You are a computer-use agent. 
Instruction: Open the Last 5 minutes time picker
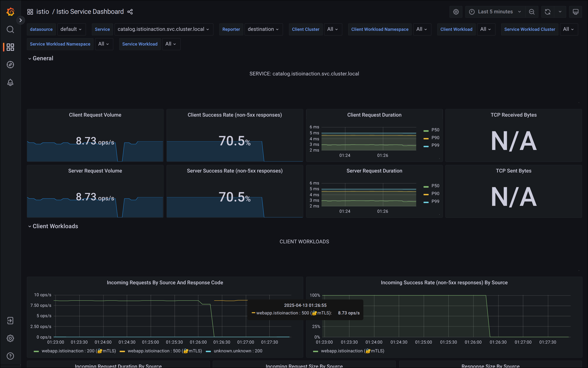495,12
